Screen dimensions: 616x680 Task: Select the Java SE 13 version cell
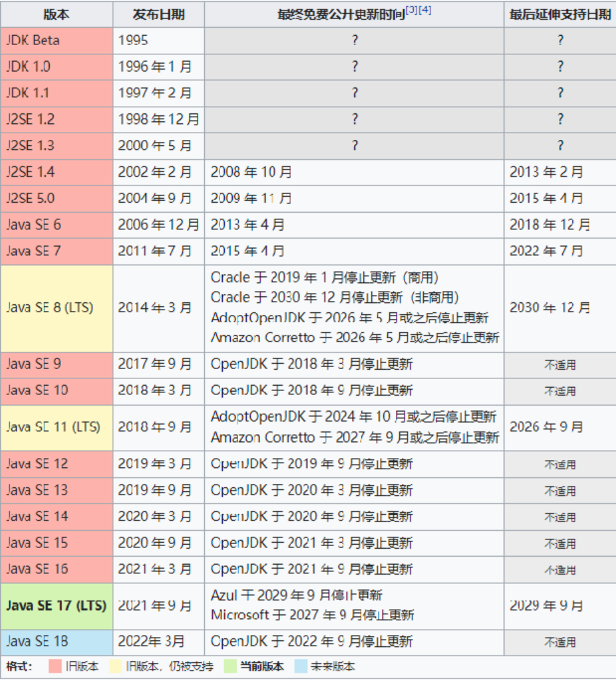pyautogui.click(x=56, y=490)
